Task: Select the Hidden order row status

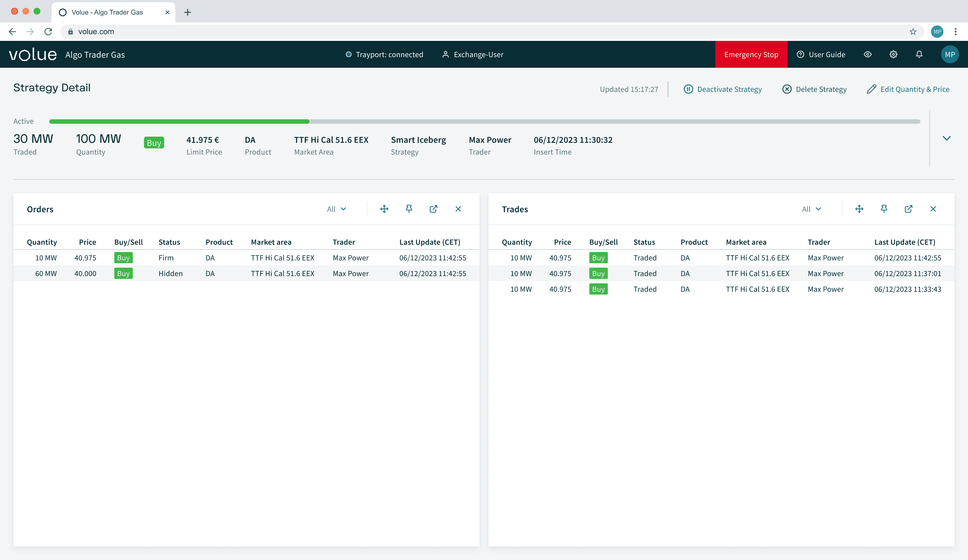Action: click(171, 274)
